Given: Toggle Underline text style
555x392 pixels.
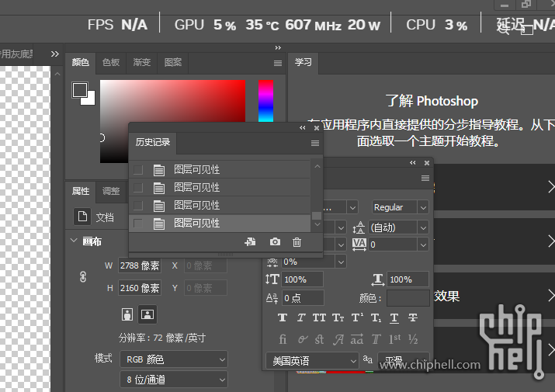Looking at the screenshot, I should pos(394,317).
